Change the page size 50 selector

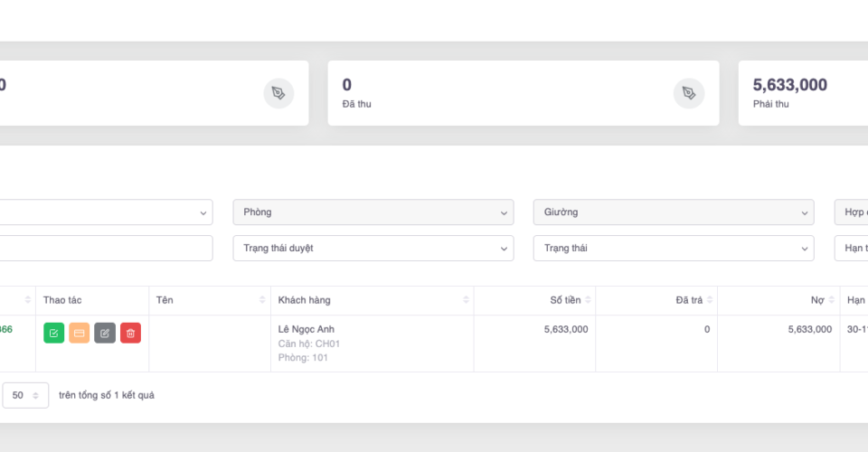point(25,395)
